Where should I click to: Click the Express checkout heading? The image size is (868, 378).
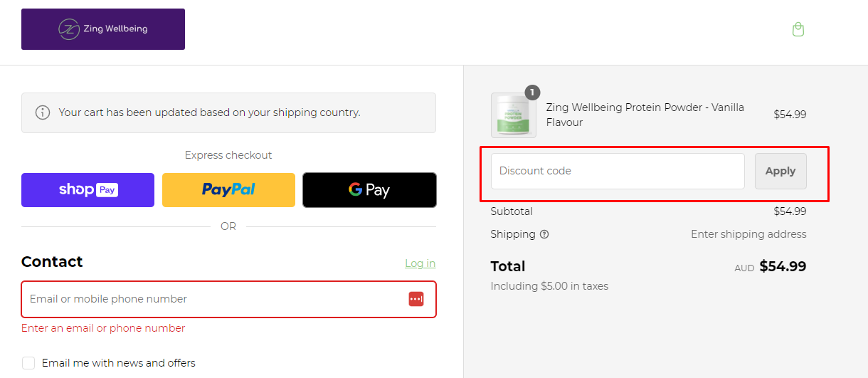(228, 155)
